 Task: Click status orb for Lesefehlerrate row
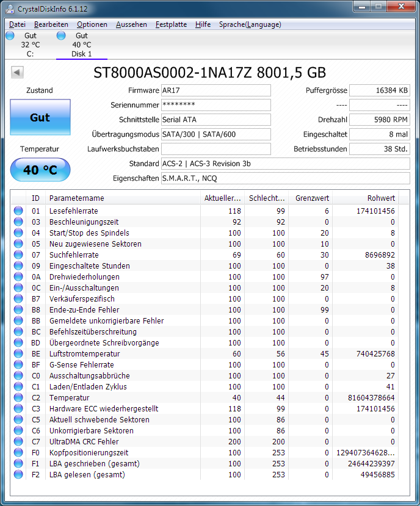18,211
